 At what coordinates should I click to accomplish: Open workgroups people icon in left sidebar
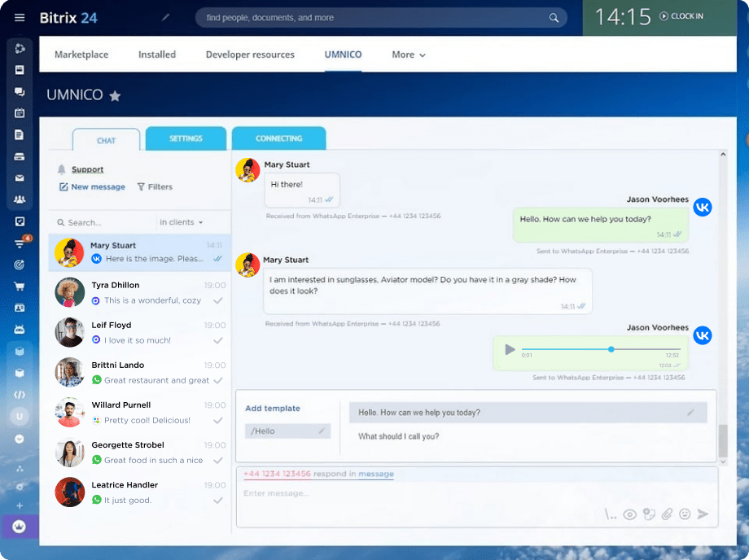tap(20, 199)
